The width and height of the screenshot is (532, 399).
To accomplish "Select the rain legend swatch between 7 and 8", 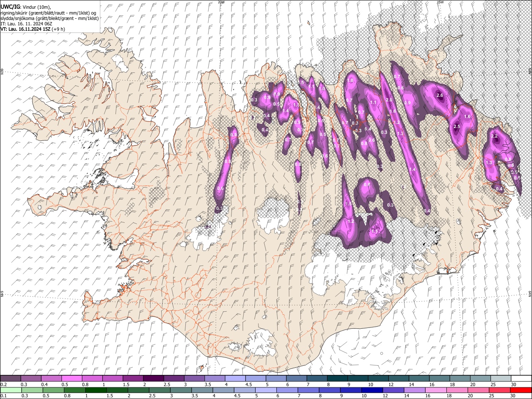I will click(308, 390).
